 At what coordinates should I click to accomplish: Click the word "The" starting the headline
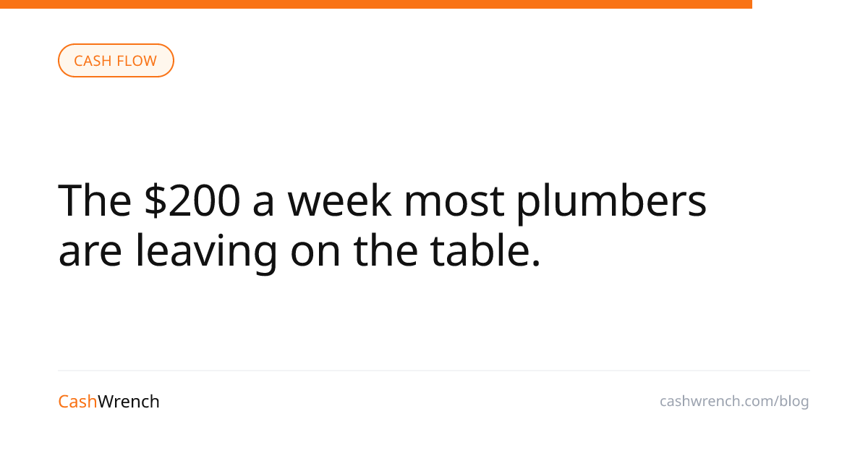click(x=94, y=200)
